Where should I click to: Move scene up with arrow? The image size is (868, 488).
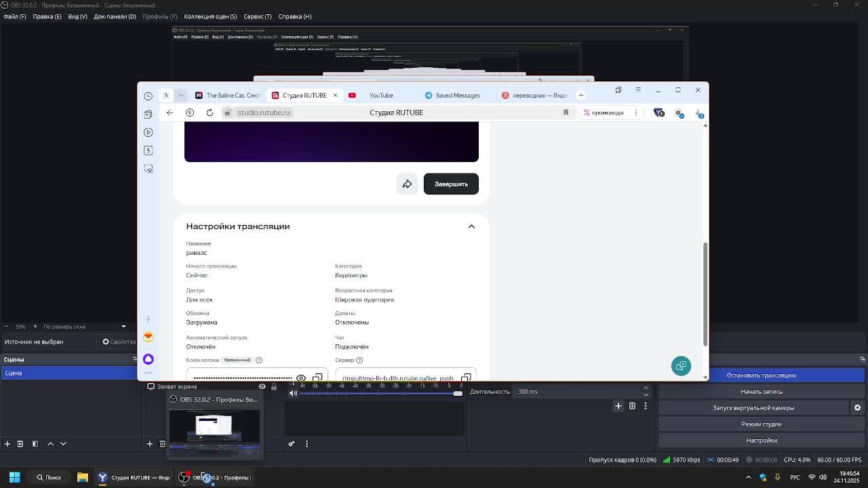tap(50, 444)
